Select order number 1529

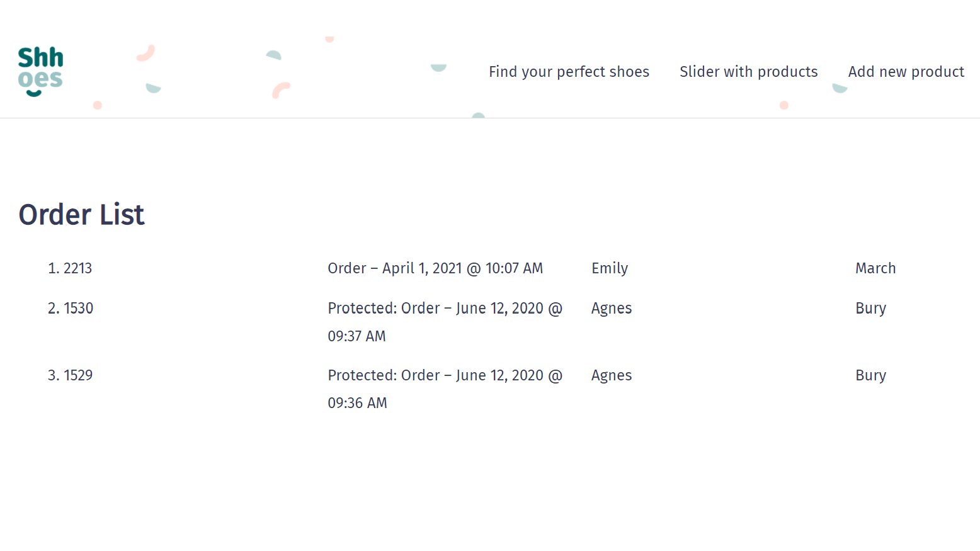tap(78, 375)
